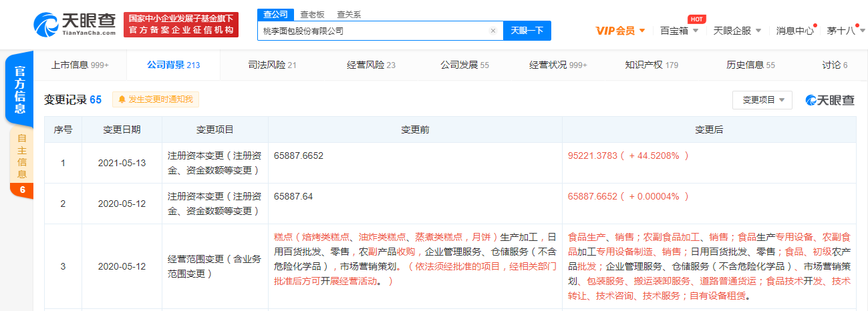Open the 茅十八 user account menu
Image resolution: width=868 pixels, height=311 pixels.
pos(844,31)
